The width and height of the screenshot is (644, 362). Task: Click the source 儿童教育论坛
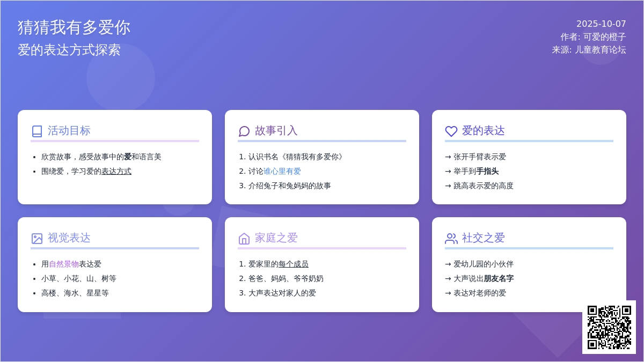600,50
